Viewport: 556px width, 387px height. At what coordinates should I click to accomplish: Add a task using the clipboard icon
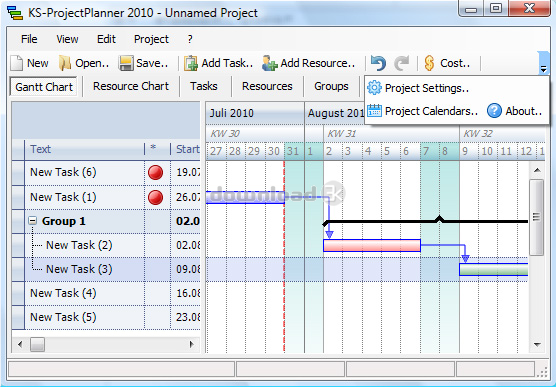[191, 63]
